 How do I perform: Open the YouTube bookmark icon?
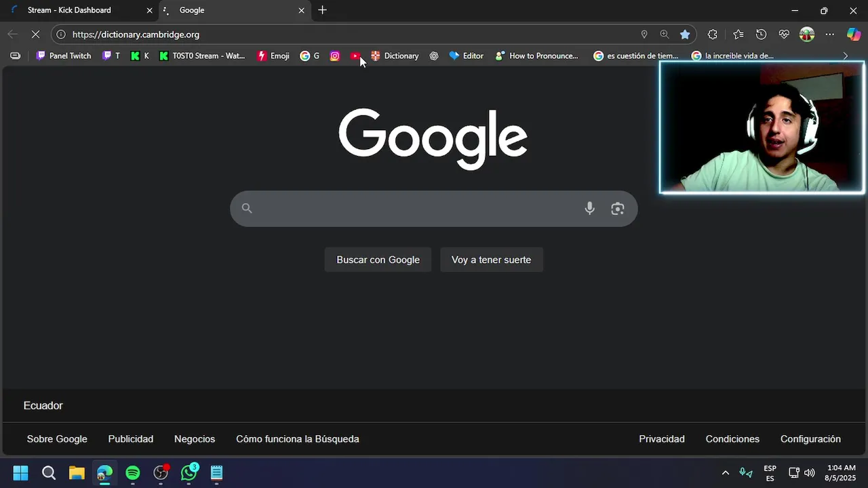point(355,56)
